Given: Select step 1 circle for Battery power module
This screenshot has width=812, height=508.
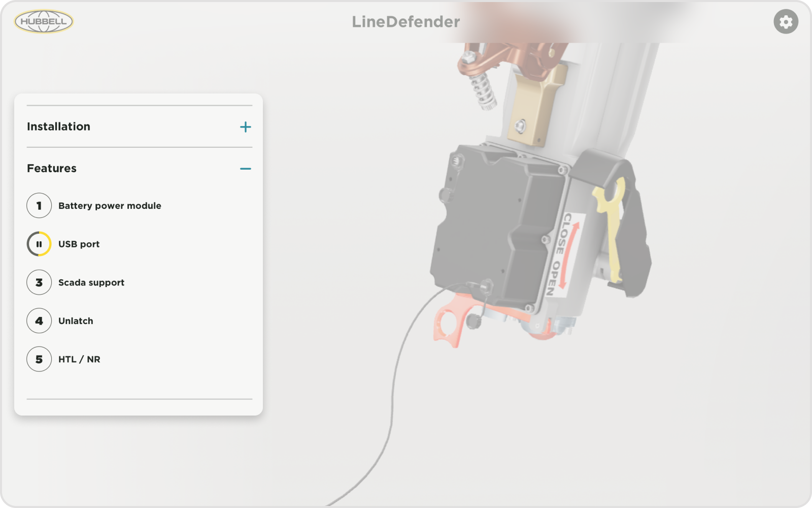Looking at the screenshot, I should (39, 206).
